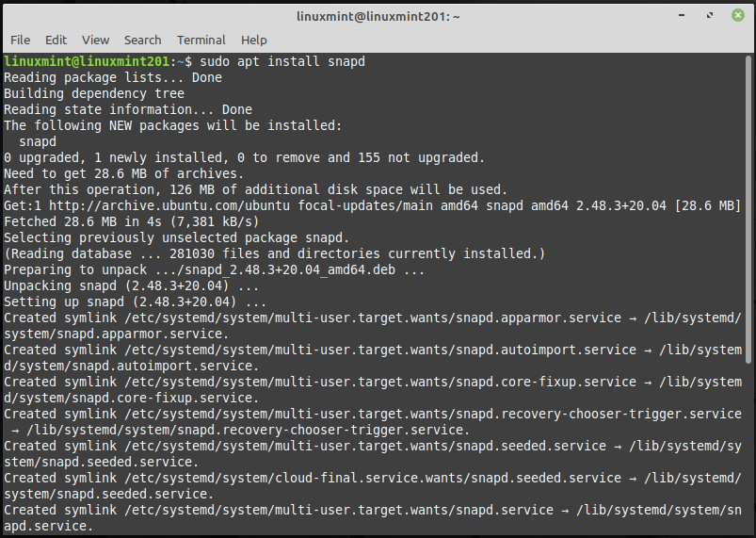Open the Help menu

pyautogui.click(x=253, y=40)
